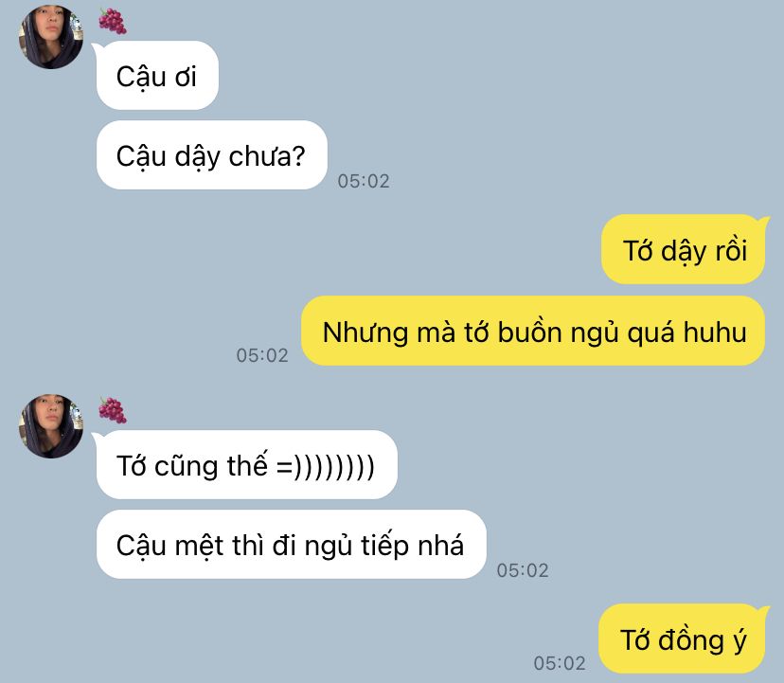Screen dimensions: 784x683
Task: Click grape emoji name above 'Cậu ơi'
Action: [113, 21]
